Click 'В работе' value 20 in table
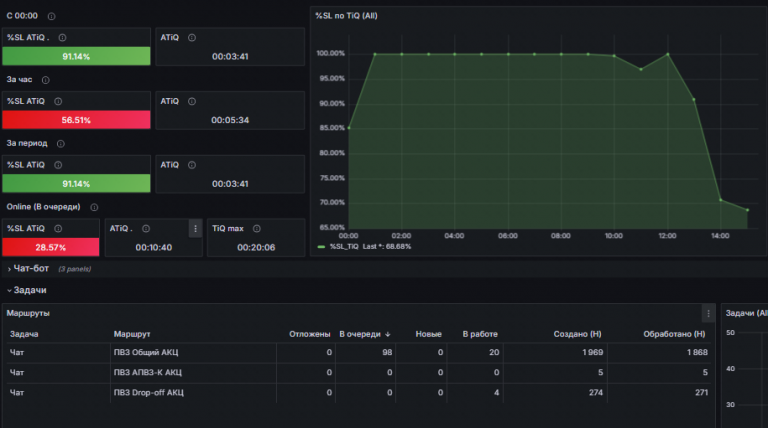The width and height of the screenshot is (768, 428). 494,352
